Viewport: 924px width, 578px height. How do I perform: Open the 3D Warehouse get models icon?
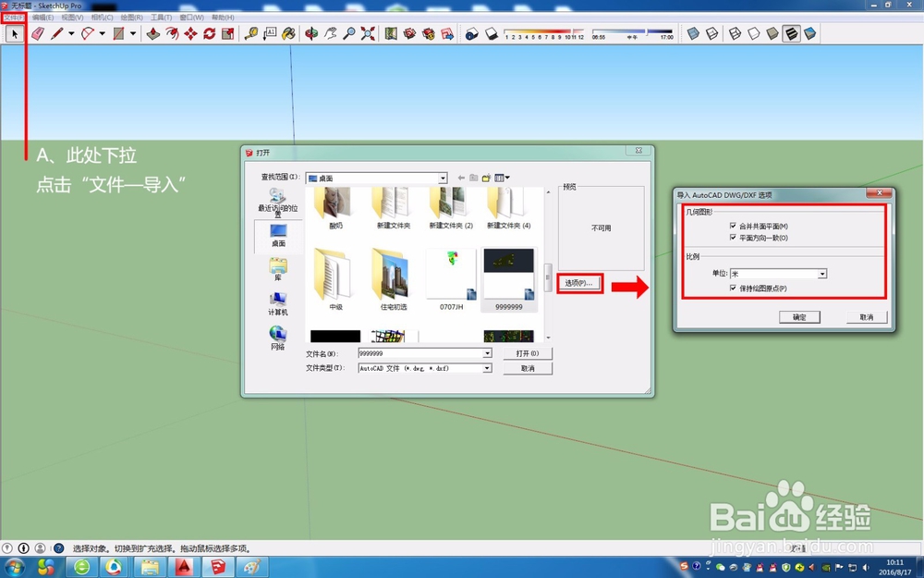pyautogui.click(x=409, y=33)
